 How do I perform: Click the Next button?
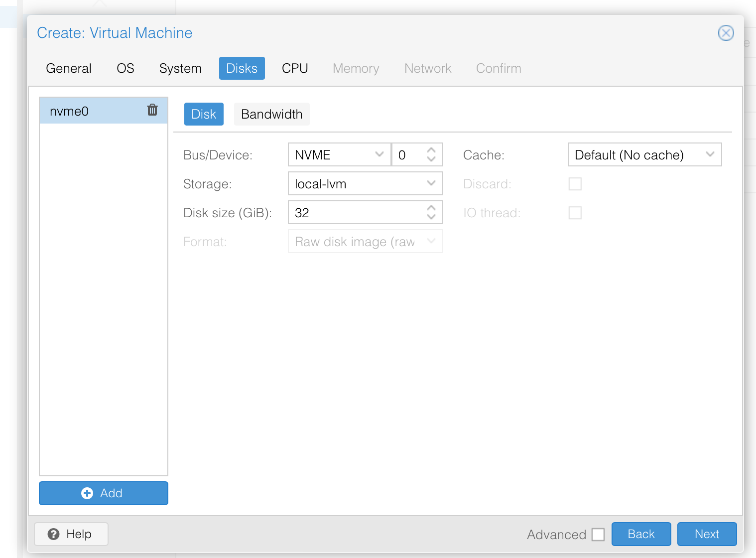707,534
